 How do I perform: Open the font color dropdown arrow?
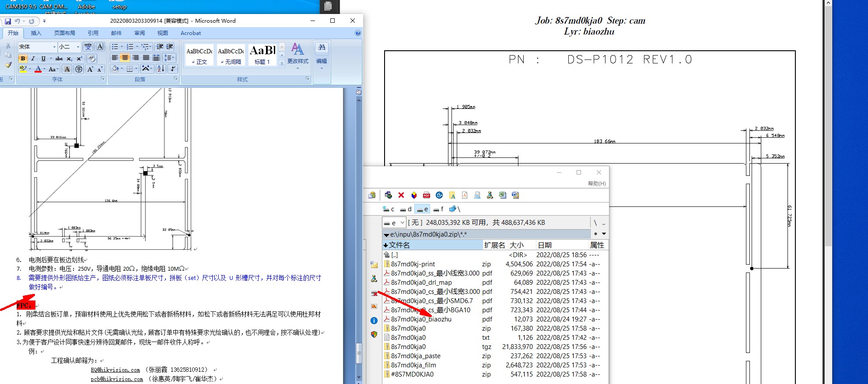[45, 69]
